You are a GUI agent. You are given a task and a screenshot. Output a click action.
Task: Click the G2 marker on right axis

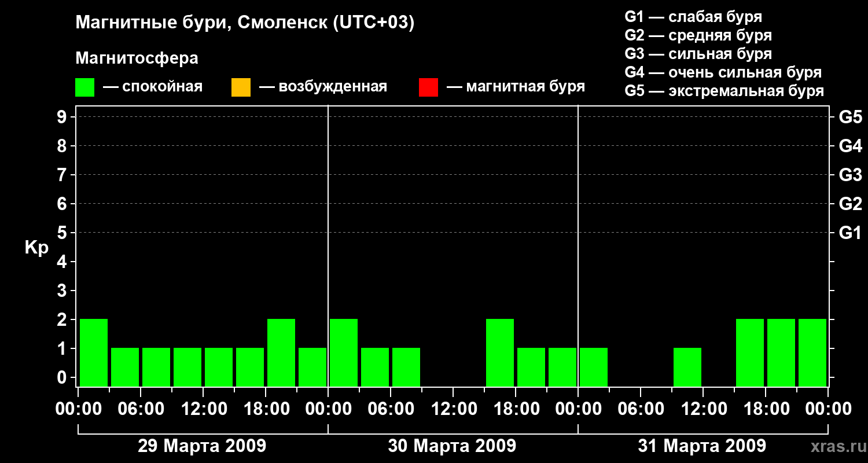click(850, 204)
